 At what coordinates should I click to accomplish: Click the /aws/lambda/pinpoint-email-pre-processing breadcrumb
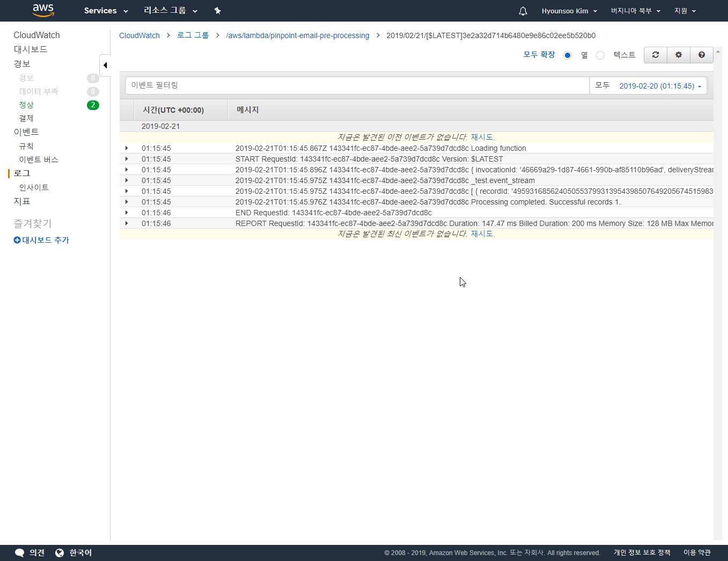[298, 35]
